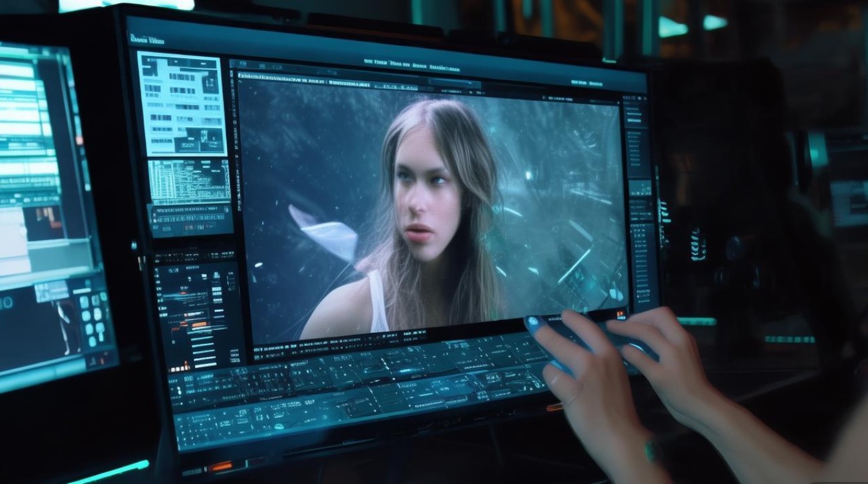Viewport: 868px width, 484px height.
Task: Open the dark grid thumbnail below the white panel
Action: coord(189,181)
